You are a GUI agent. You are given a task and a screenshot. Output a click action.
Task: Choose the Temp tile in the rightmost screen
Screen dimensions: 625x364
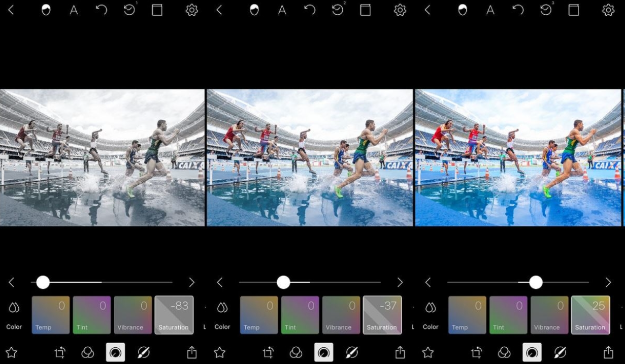coord(467,315)
